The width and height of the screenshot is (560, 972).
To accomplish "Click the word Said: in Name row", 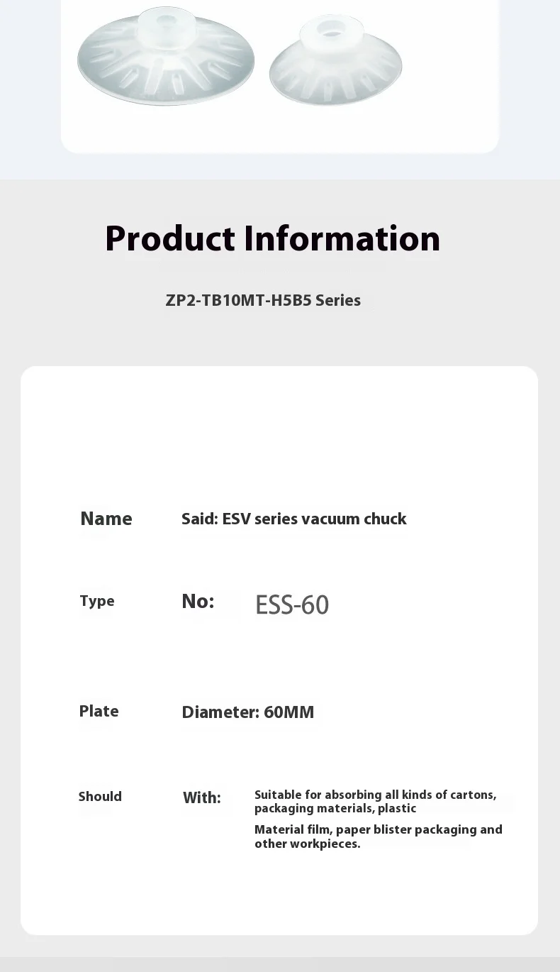I will coord(198,519).
